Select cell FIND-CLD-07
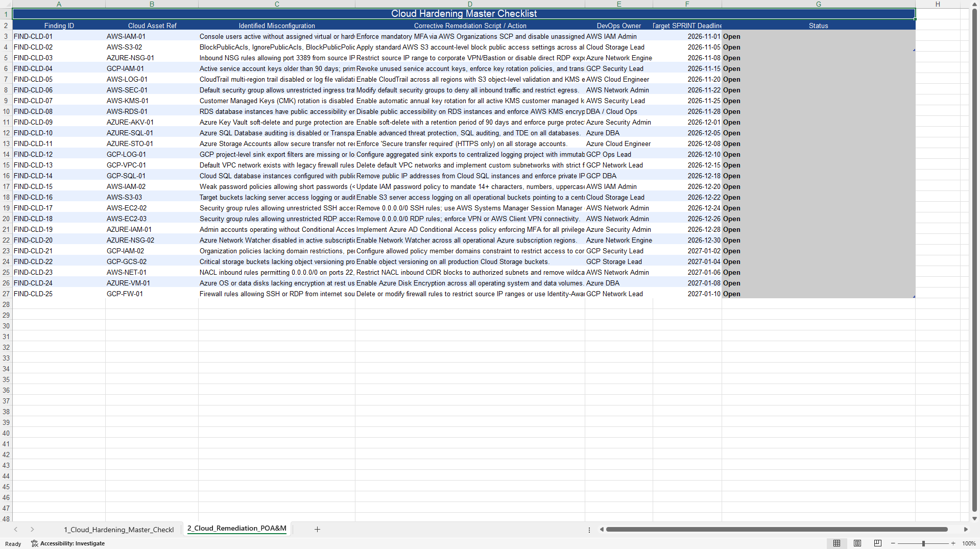This screenshot has width=980, height=549. click(x=59, y=101)
